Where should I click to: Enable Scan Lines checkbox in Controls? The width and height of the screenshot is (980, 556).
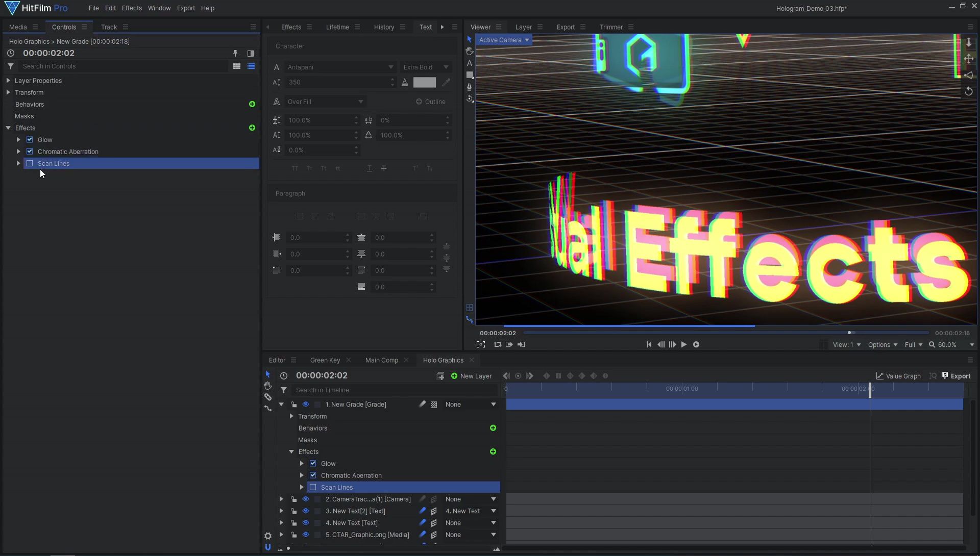pos(30,164)
